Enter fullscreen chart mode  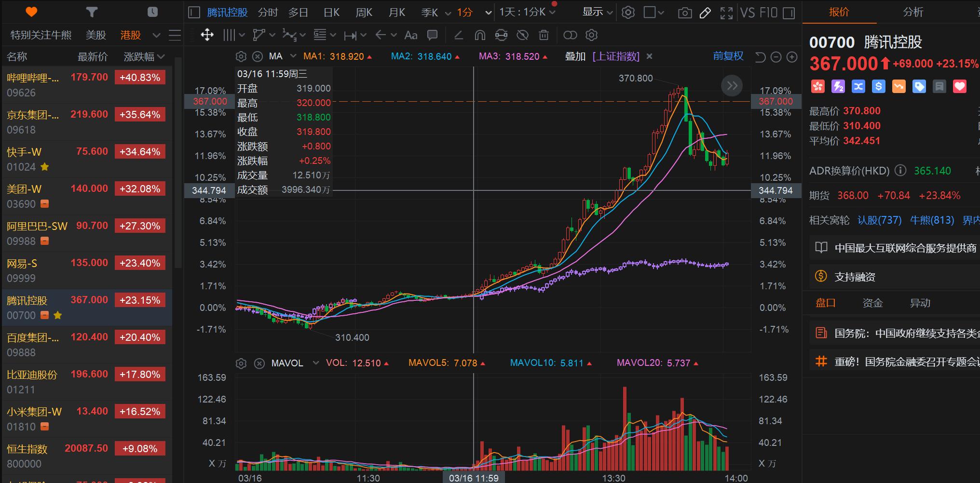pos(727,13)
